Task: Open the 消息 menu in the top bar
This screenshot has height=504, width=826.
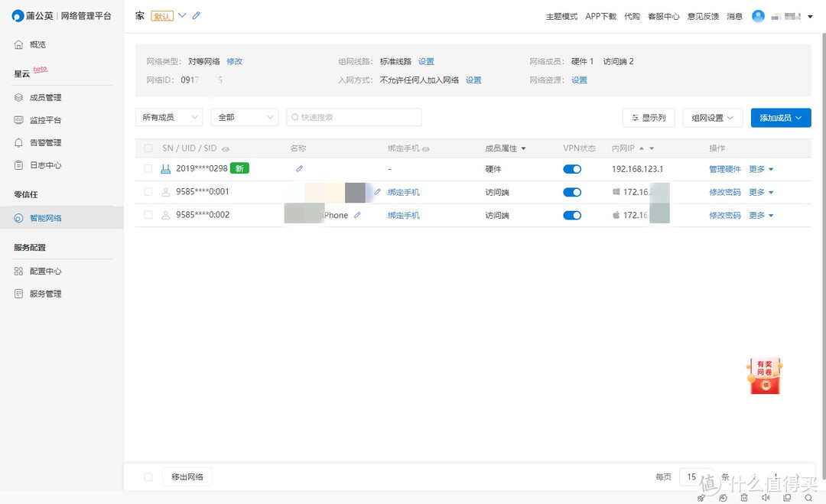Action: (x=734, y=15)
